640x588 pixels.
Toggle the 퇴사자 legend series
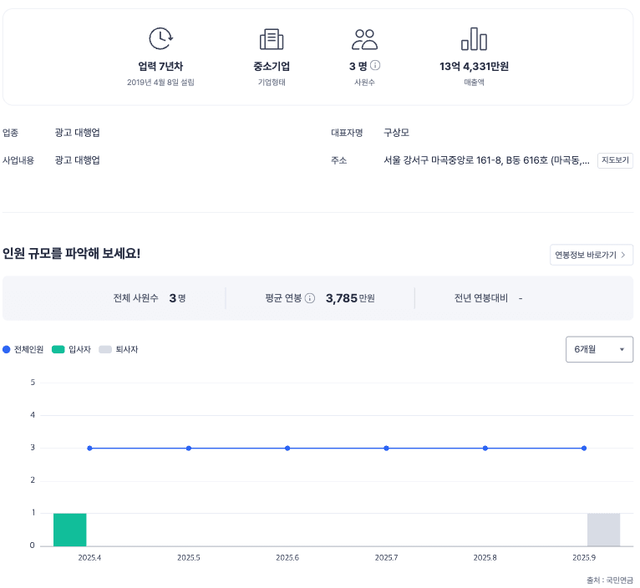(x=118, y=350)
